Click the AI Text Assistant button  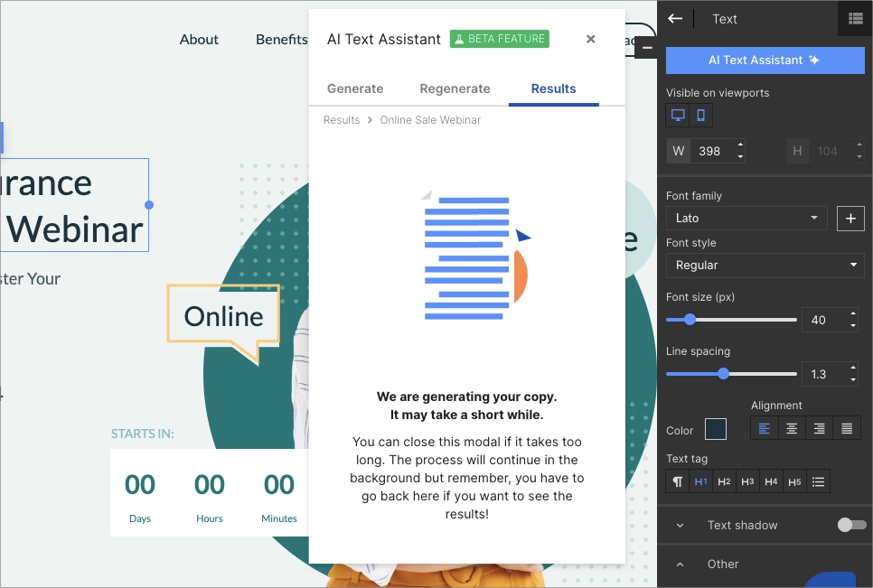pyautogui.click(x=765, y=60)
